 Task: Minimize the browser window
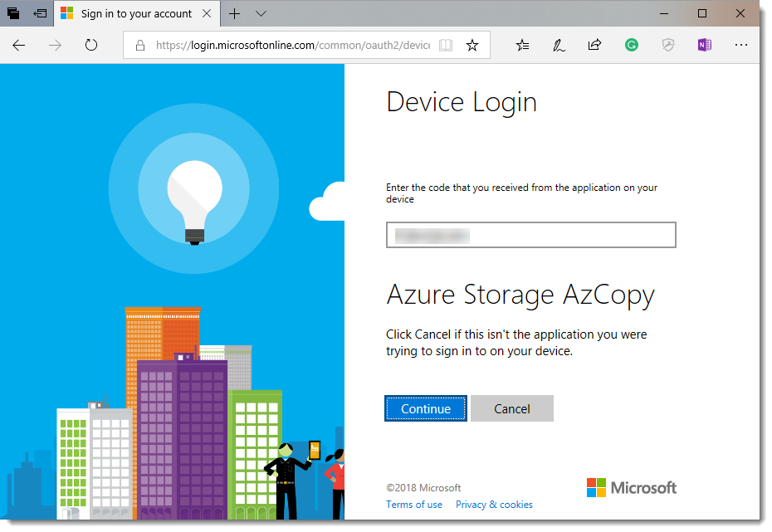[x=664, y=14]
